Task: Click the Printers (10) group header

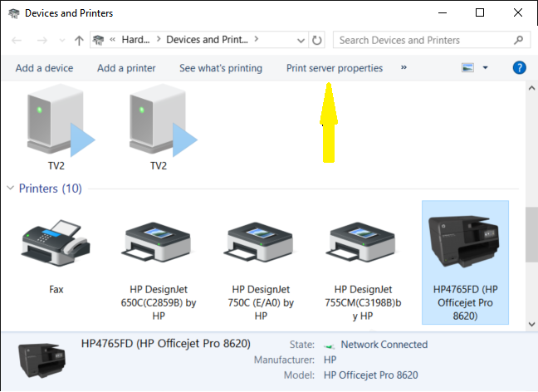Action: click(x=50, y=189)
